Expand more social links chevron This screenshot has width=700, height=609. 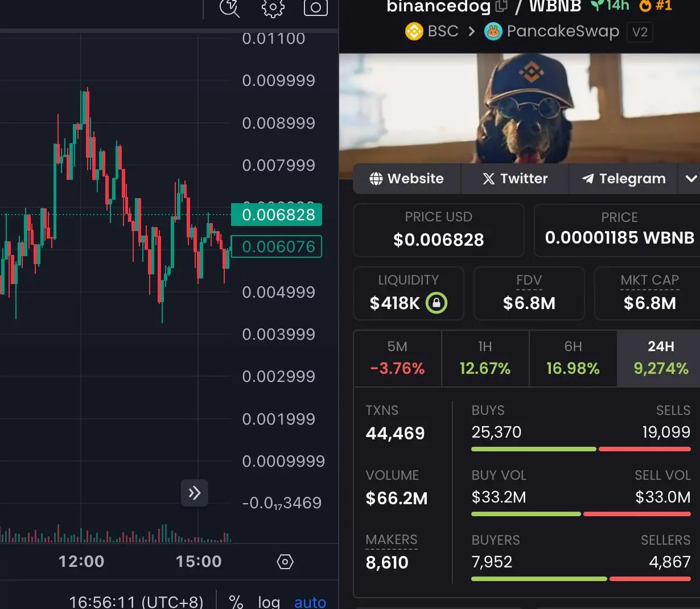click(691, 179)
